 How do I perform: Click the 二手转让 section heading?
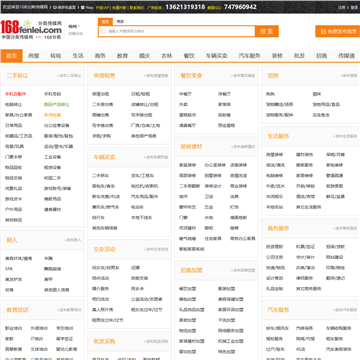(x=17, y=76)
